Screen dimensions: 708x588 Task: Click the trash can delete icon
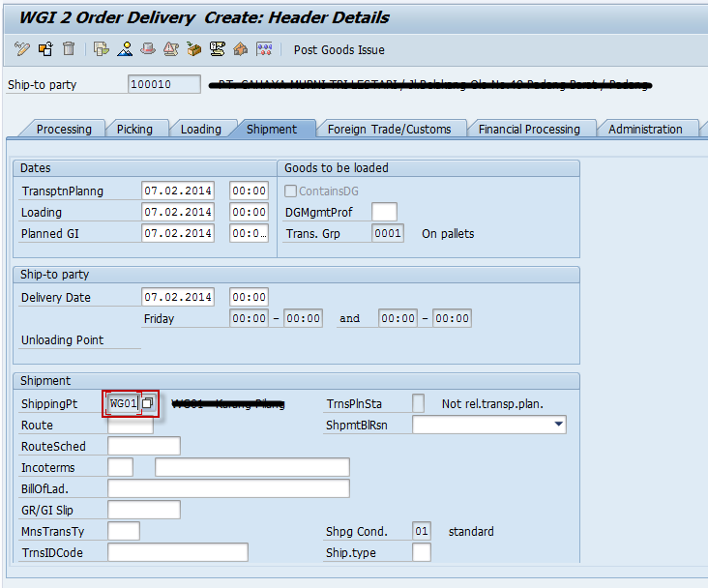tap(69, 49)
